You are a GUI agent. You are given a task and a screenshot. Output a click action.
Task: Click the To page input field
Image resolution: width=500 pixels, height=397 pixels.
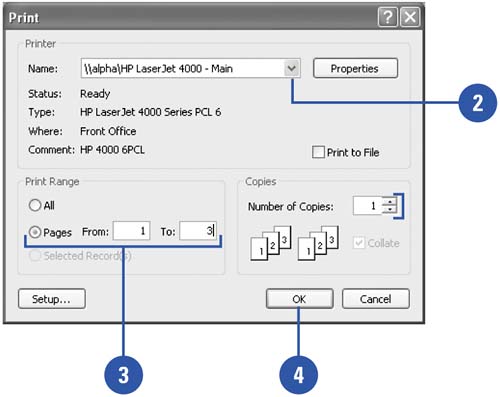pyautogui.click(x=198, y=231)
